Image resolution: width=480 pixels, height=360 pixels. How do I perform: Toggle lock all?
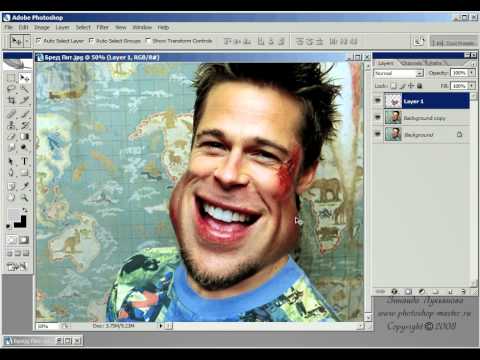point(420,86)
